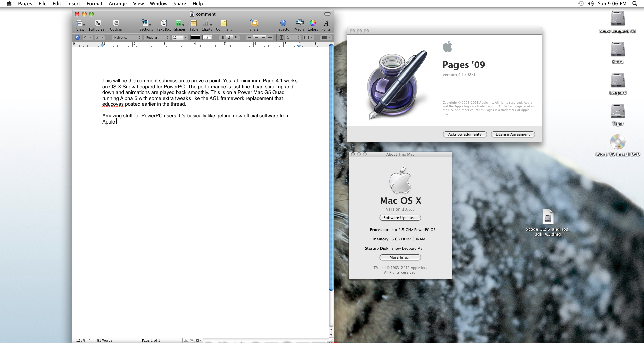
Task: Open the Format menu
Action: 94,4
